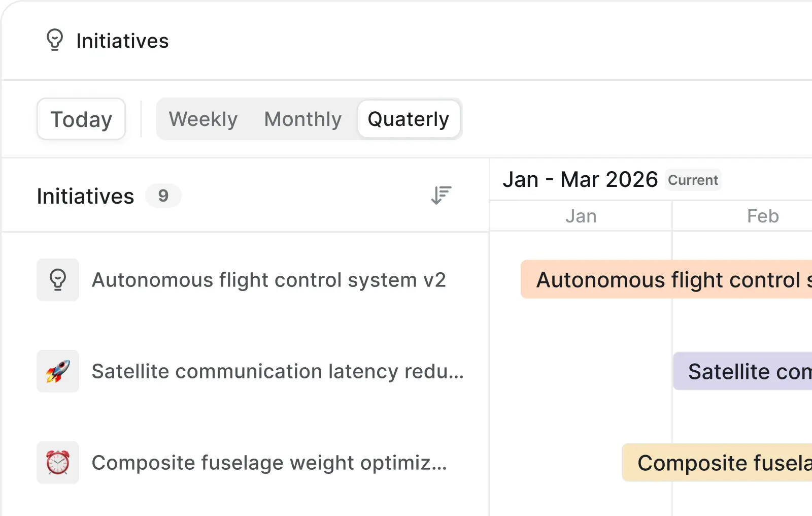Switch to Monthly view
The width and height of the screenshot is (812, 516).
coord(303,119)
